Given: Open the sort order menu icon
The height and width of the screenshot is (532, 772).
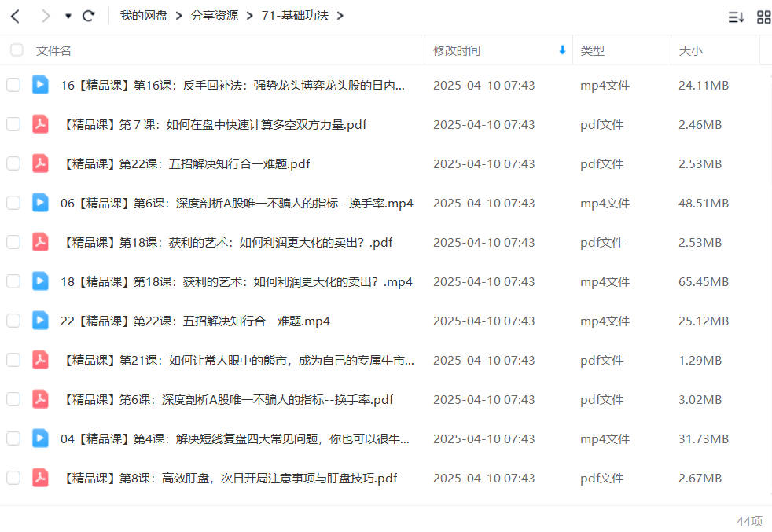Looking at the screenshot, I should pyautogui.click(x=736, y=17).
